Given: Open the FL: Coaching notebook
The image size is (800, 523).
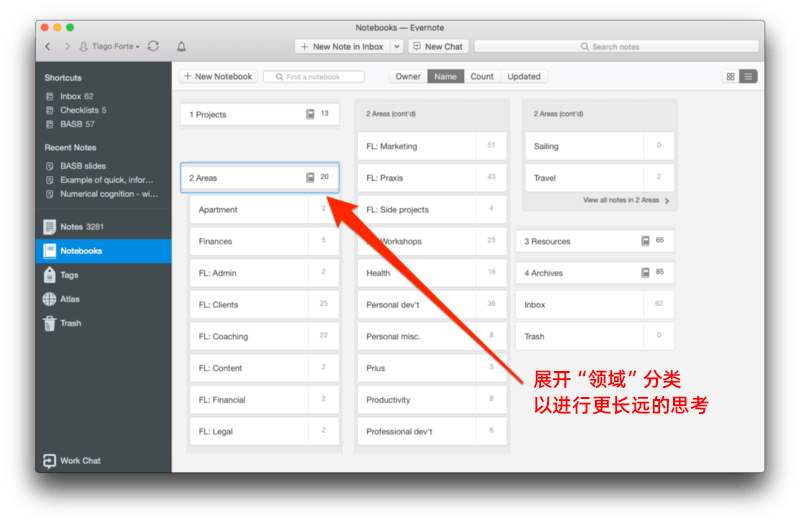Looking at the screenshot, I should 264,336.
